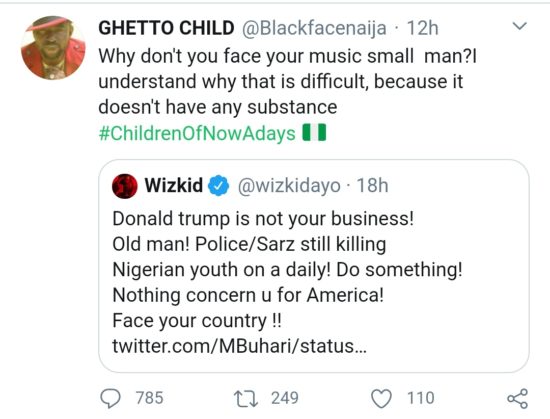Viewport: 550px width, 419px height.
Task: View the 110 likes count
Action: coord(421,398)
